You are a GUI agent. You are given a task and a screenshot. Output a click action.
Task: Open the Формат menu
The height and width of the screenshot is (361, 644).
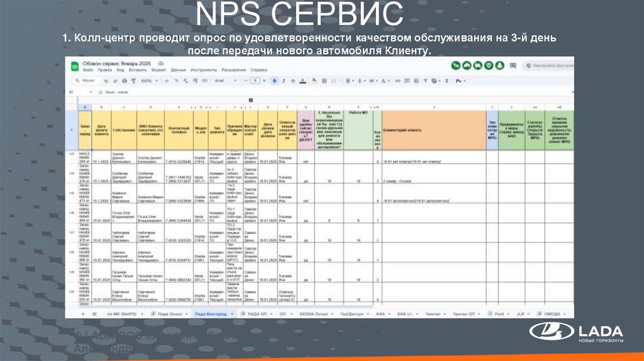(x=158, y=70)
